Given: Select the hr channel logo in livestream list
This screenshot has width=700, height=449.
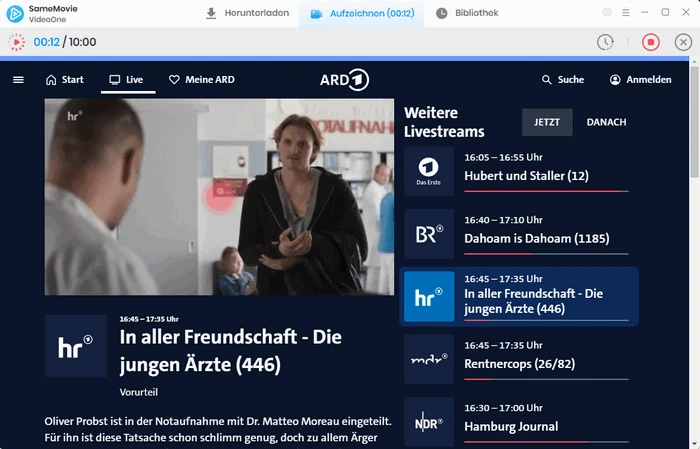Looking at the screenshot, I should click(x=429, y=296).
